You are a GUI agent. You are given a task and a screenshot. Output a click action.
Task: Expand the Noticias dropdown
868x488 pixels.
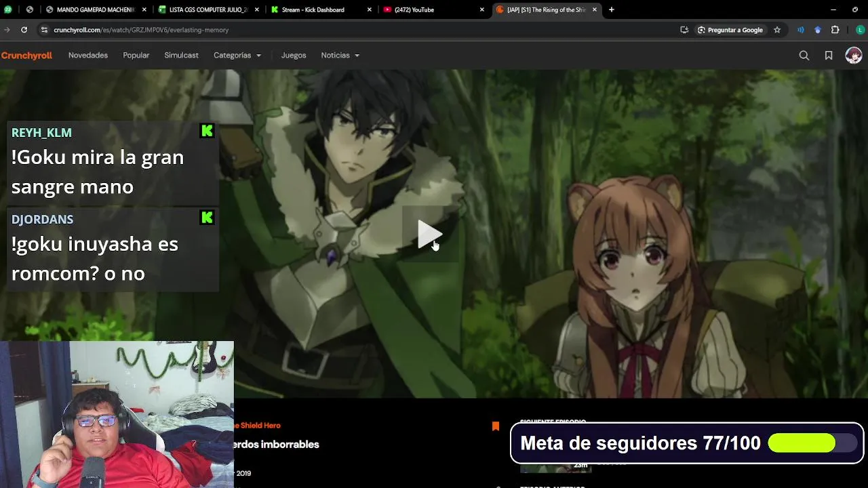[340, 56]
